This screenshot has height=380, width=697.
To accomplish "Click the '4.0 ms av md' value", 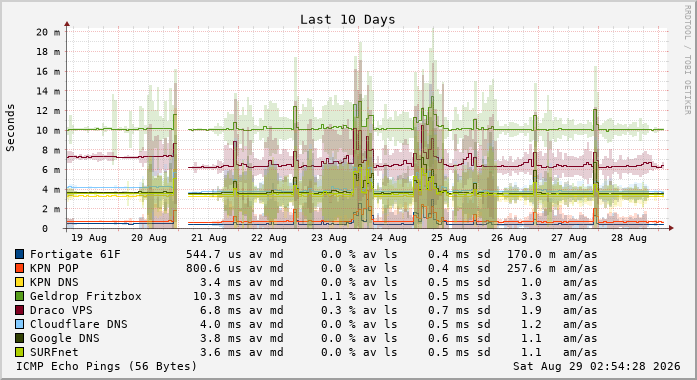I will coord(242,324).
